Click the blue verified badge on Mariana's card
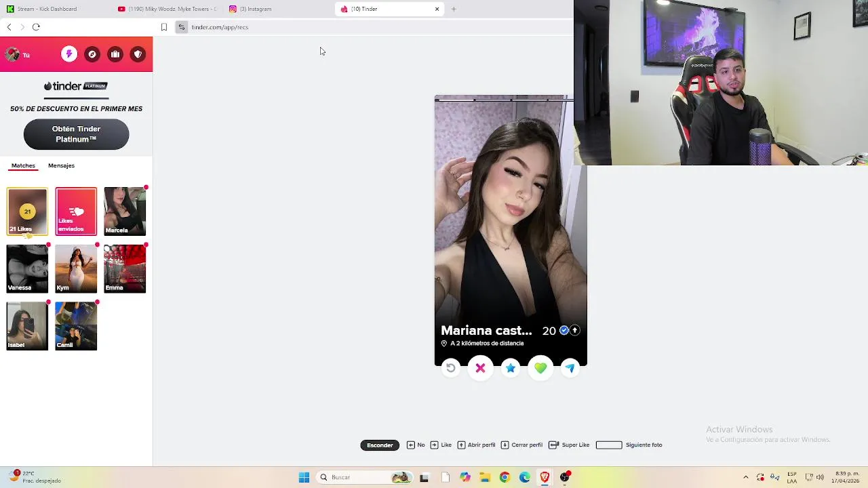The height and width of the screenshot is (488, 868). (564, 330)
